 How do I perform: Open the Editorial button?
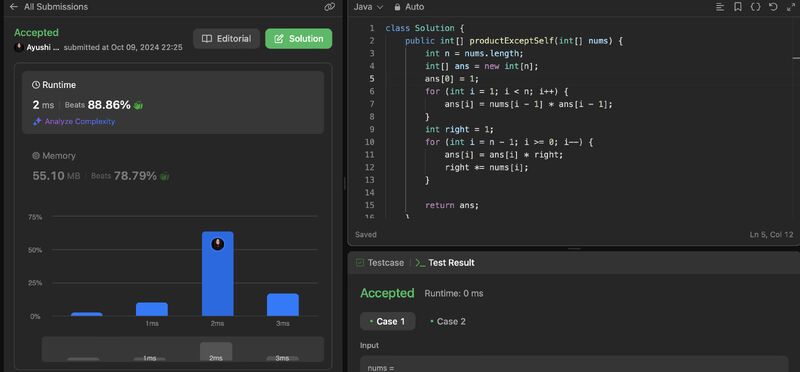pyautogui.click(x=227, y=39)
